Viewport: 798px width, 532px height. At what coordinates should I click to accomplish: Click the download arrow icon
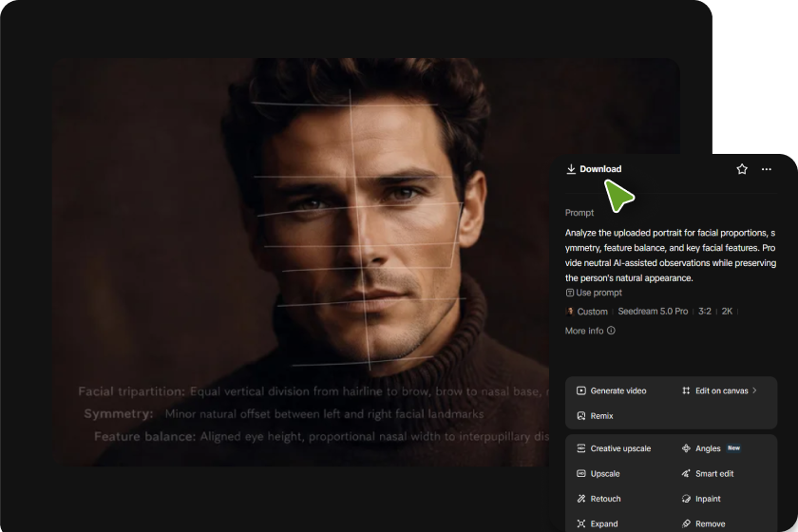coord(571,169)
